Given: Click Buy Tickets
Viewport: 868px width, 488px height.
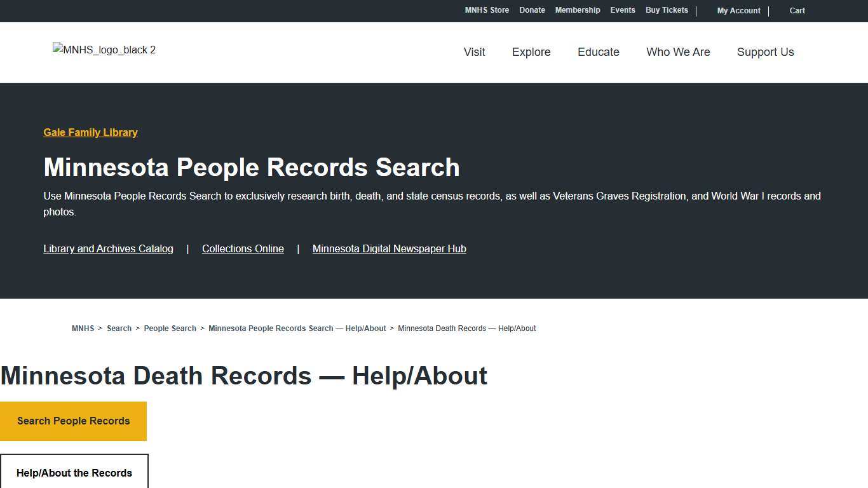Looking at the screenshot, I should 667,10.
